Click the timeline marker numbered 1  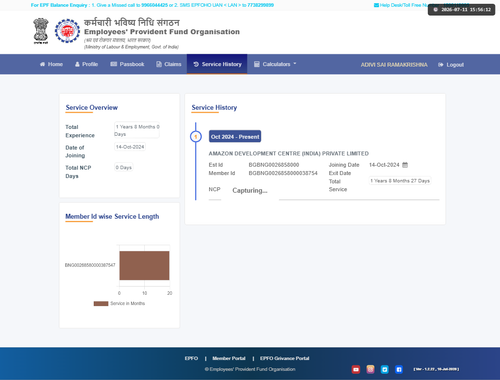coord(196,137)
